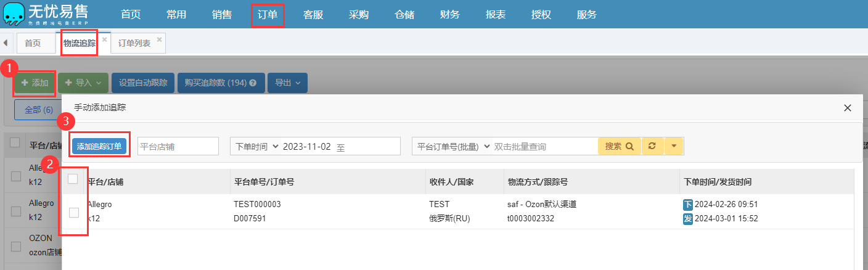The width and height of the screenshot is (868, 270).
Task: Close the 物流追踪 tab with its X
Action: click(104, 39)
